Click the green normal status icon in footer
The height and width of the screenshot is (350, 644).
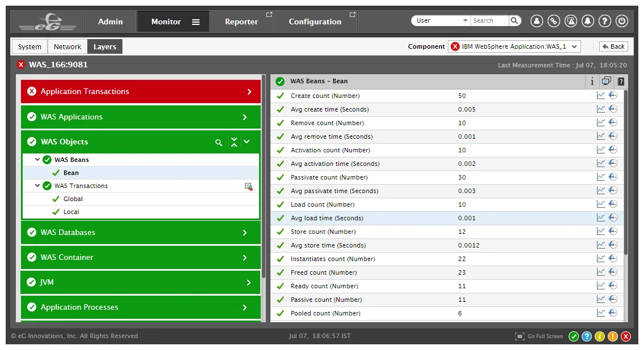pyautogui.click(x=573, y=336)
